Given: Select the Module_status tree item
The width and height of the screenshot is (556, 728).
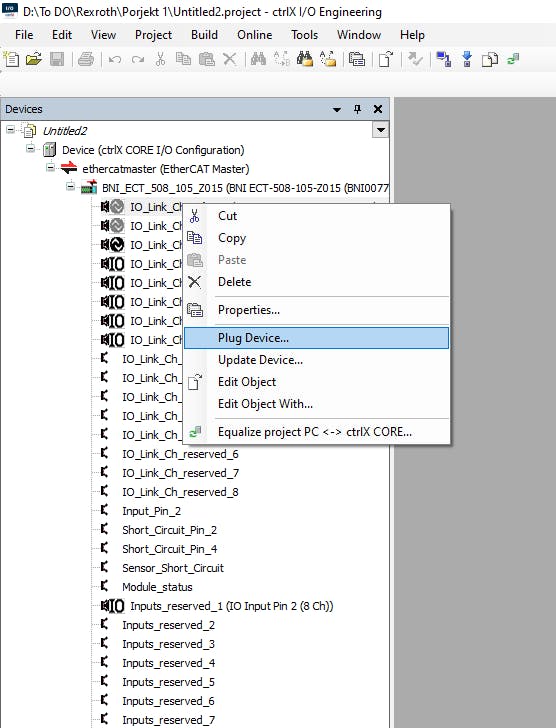Looking at the screenshot, I should tap(157, 587).
